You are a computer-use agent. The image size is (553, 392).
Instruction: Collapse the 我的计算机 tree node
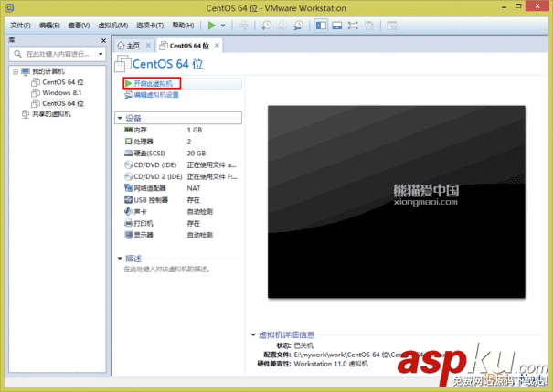16,71
